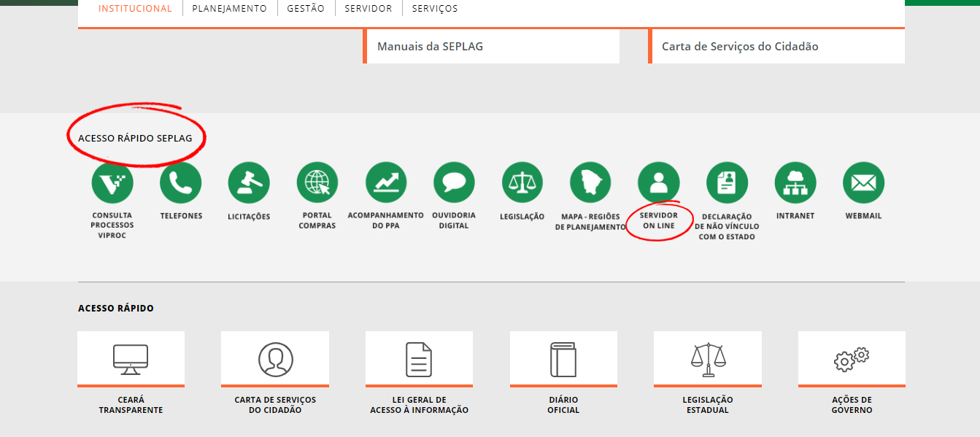980x437 pixels.
Task: Click the Ceará Transparente monitor tile
Action: coord(131,358)
